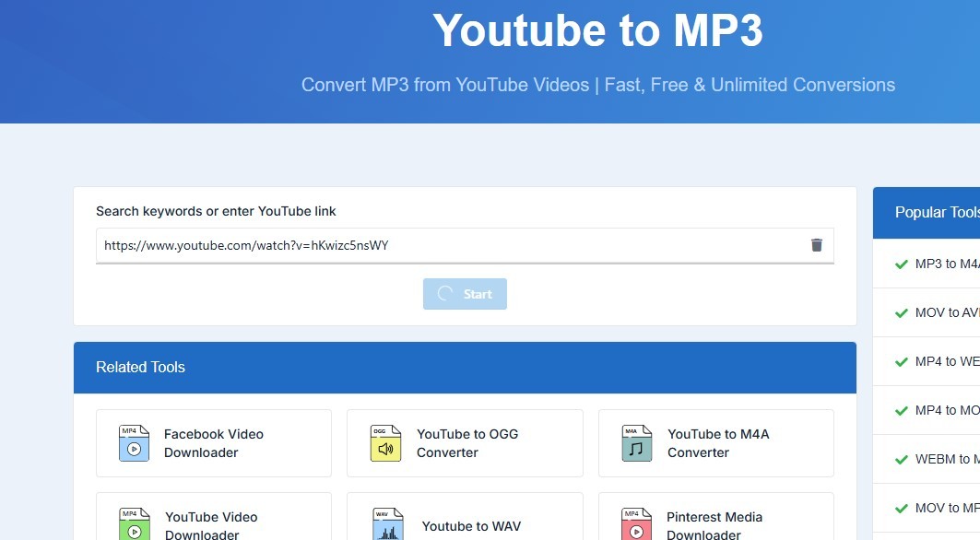The image size is (980, 540).
Task: Click the 'Search keywords or enter YouTube link' label
Action: [216, 211]
